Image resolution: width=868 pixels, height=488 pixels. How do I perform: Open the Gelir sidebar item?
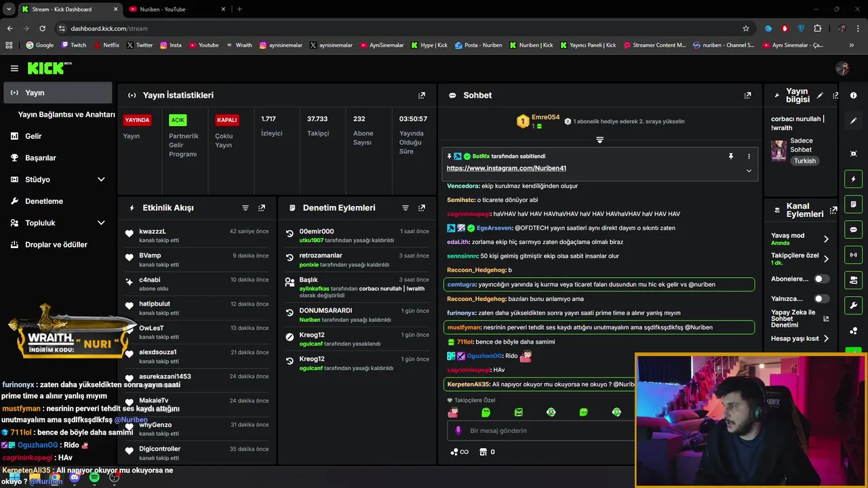tap(33, 136)
